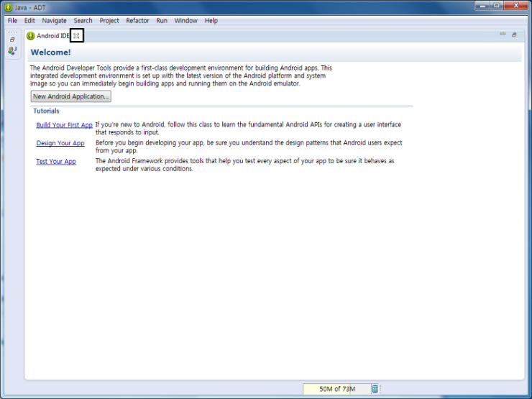Open the Package Explorer fast view icon
Image resolution: width=532 pixels, height=399 pixels.
coord(12,51)
